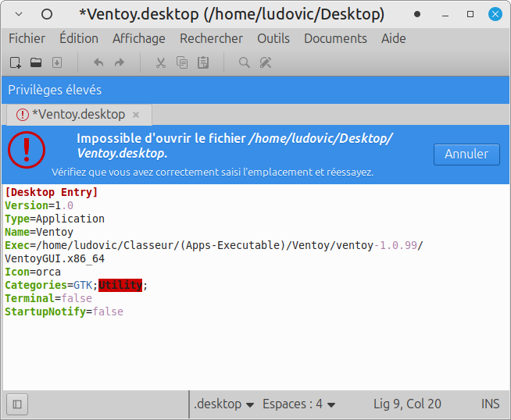Toggle the INS insert mode indicator

(x=490, y=404)
